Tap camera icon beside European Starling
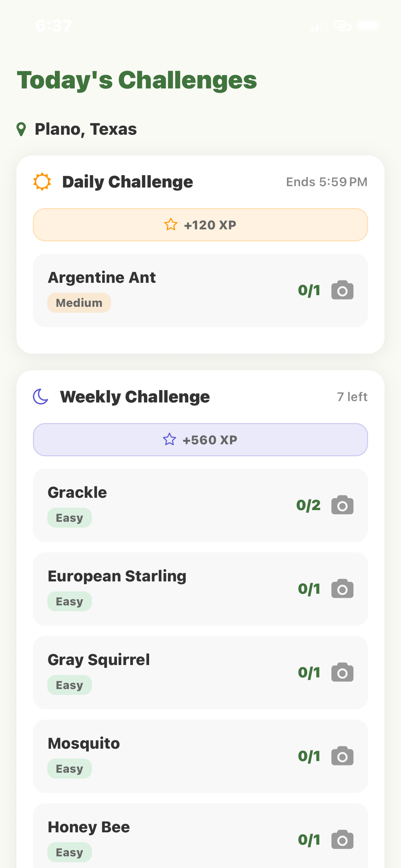This screenshot has height=868, width=401. tap(342, 589)
